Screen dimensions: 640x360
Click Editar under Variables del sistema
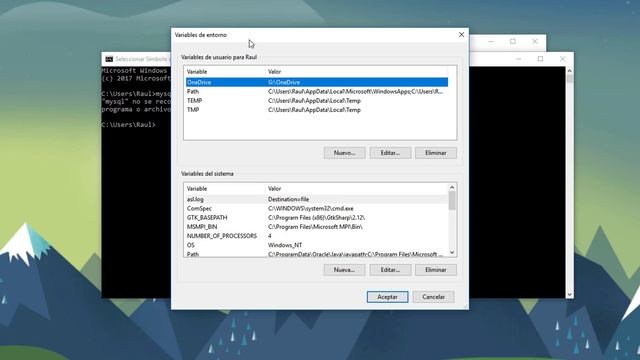[390, 270]
